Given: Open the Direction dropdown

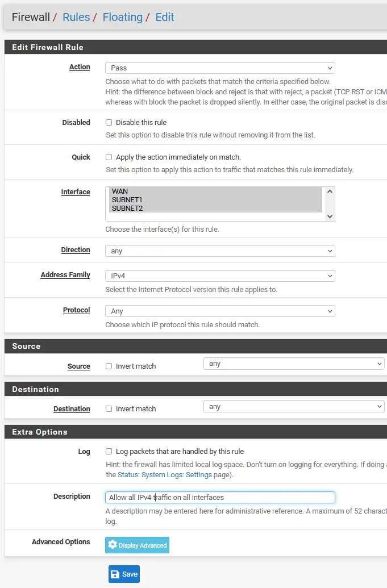Looking at the screenshot, I should click(x=220, y=251).
